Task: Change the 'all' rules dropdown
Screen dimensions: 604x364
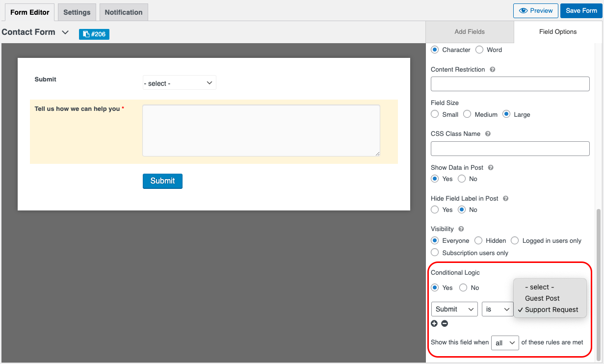Action: 505,342
